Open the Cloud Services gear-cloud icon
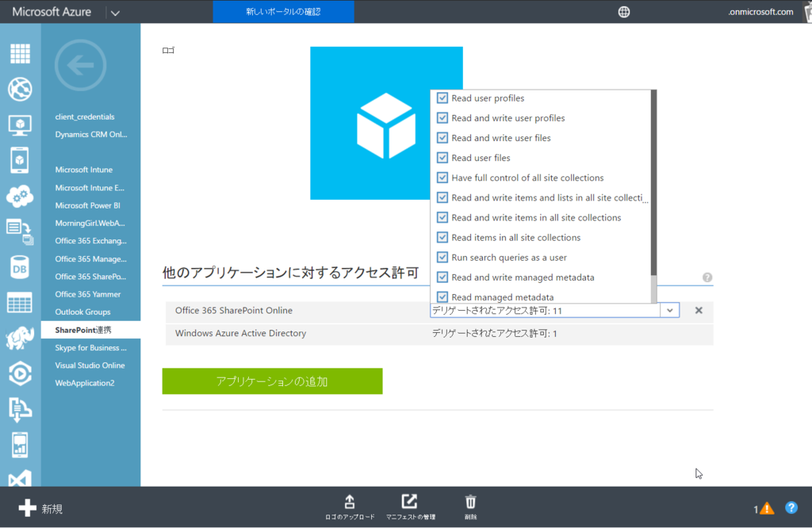This screenshot has width=812, height=528. [20, 196]
